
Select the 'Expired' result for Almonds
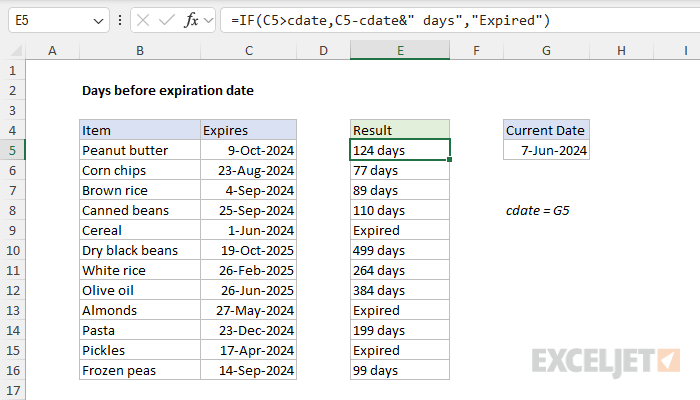coord(400,310)
